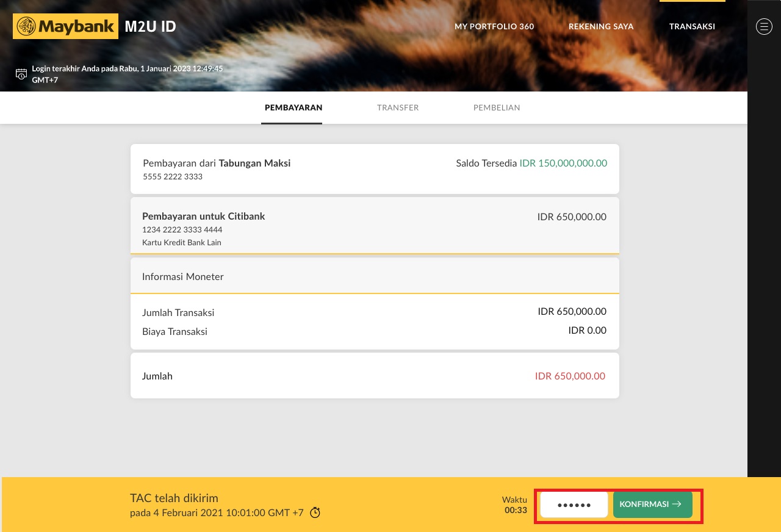Switch to the Pembelian tab
Image resolution: width=781 pixels, height=532 pixels.
point(496,108)
